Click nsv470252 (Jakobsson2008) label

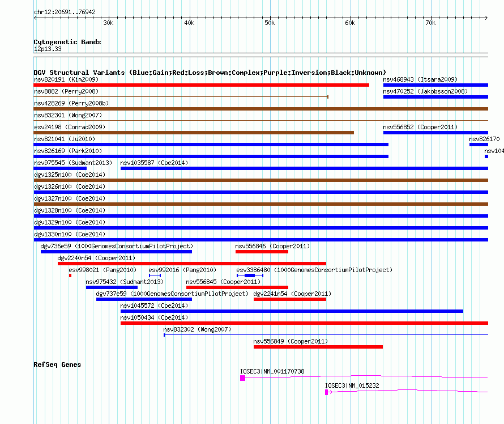(x=425, y=91)
